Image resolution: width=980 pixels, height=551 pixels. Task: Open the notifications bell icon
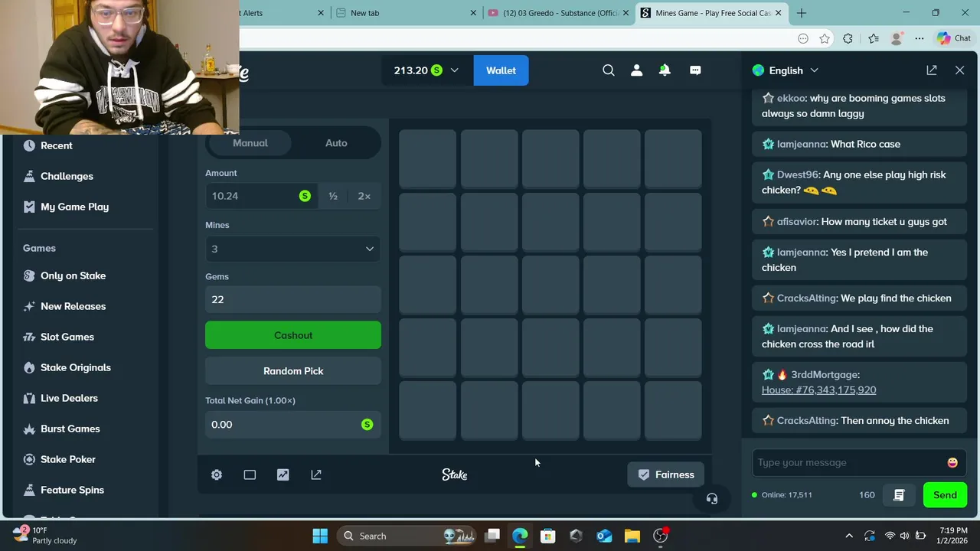point(665,70)
